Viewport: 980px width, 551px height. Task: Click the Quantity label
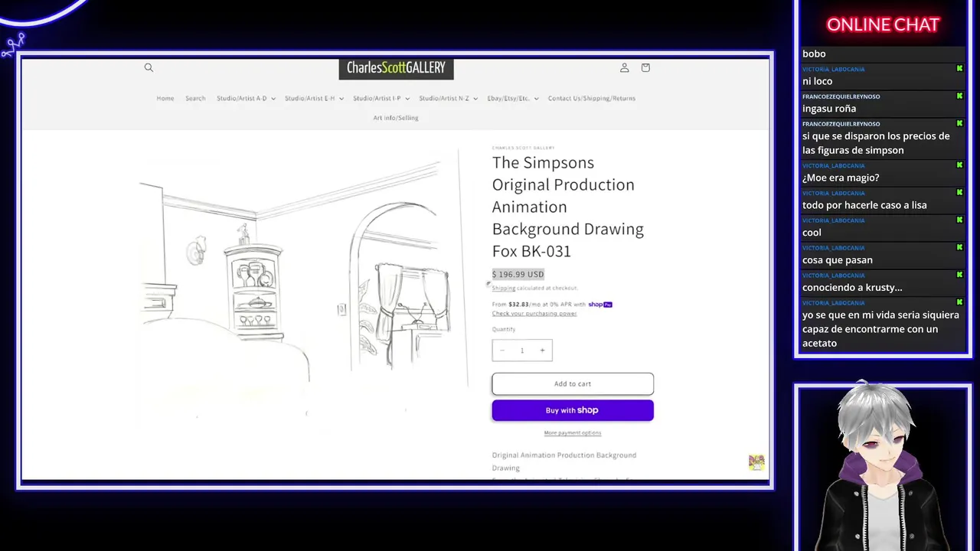point(504,329)
